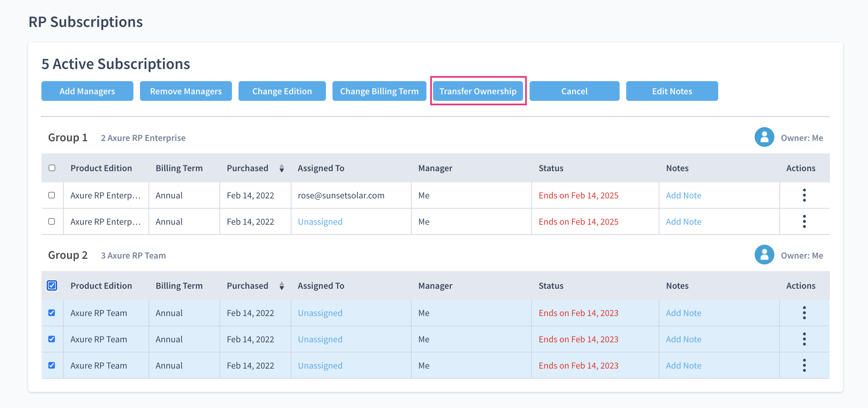Sort Group 1 by Purchased date arrows
The image size is (868, 408).
click(281, 168)
